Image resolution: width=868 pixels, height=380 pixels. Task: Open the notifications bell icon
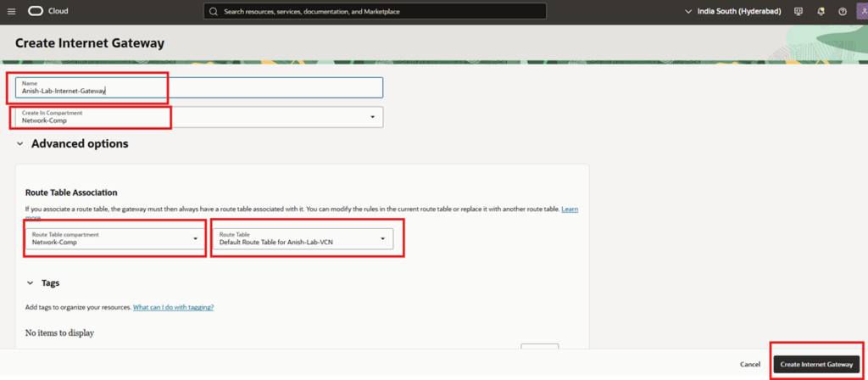(x=821, y=12)
